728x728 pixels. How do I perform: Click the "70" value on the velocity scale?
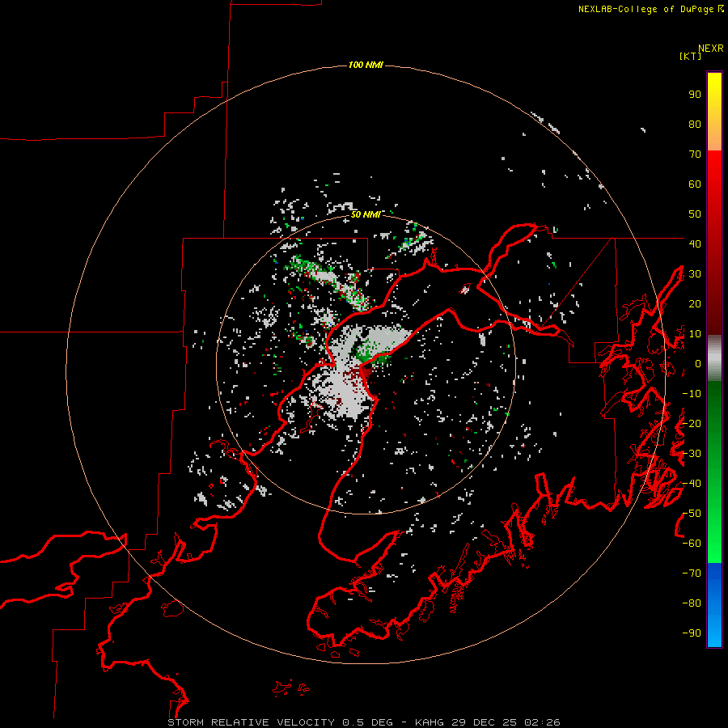[695, 154]
